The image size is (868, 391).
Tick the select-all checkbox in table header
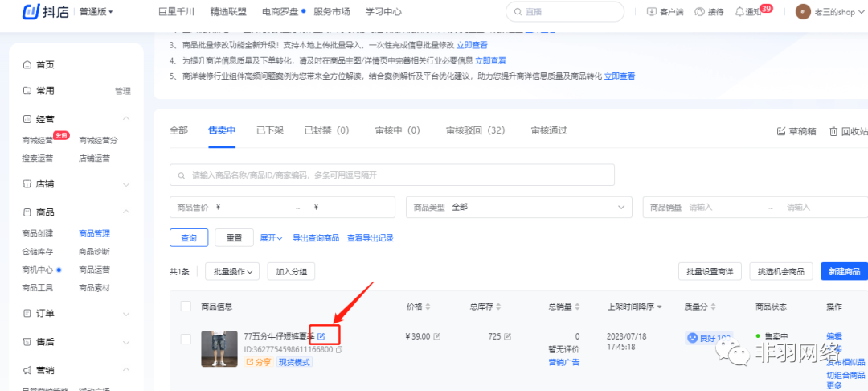186,306
